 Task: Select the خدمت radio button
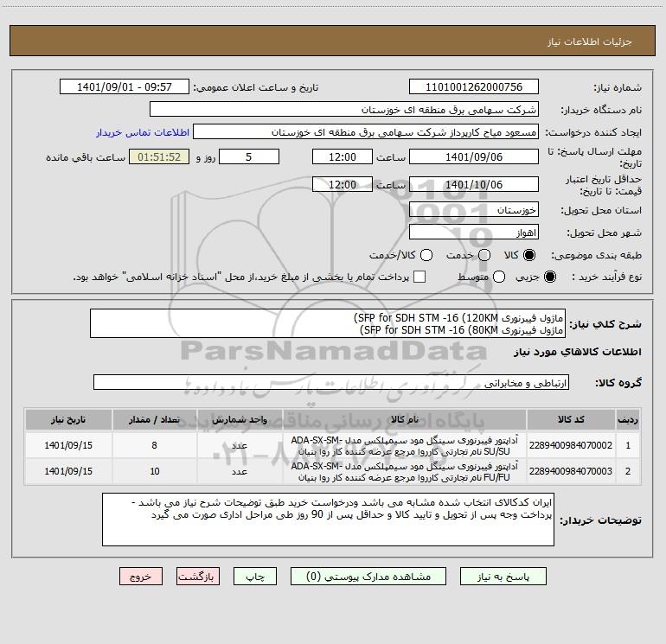(484, 255)
